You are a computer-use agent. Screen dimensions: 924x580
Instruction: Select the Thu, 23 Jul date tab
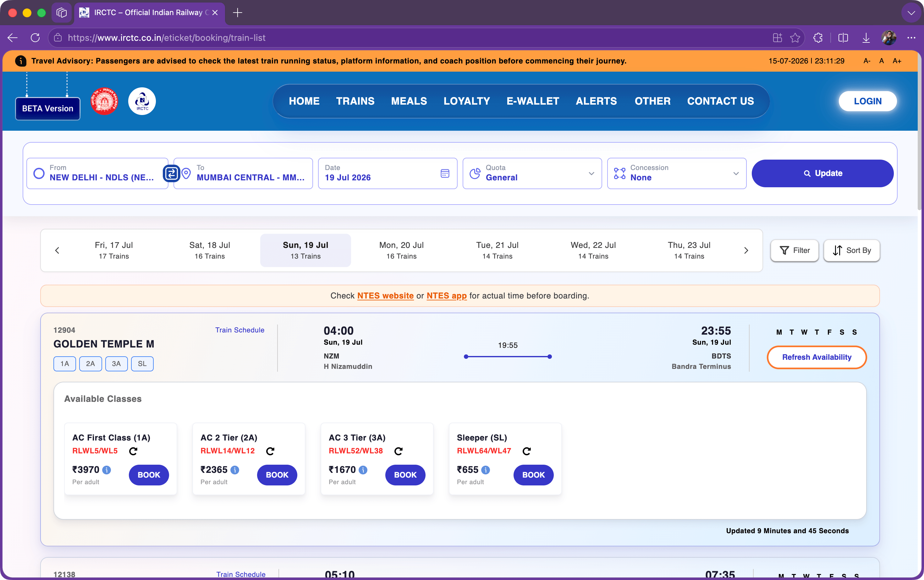pos(689,250)
